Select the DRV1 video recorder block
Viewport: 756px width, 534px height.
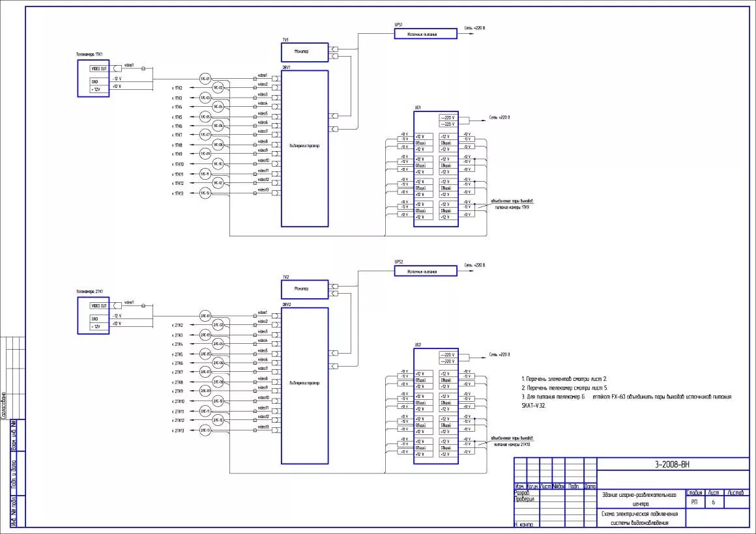click(305, 148)
